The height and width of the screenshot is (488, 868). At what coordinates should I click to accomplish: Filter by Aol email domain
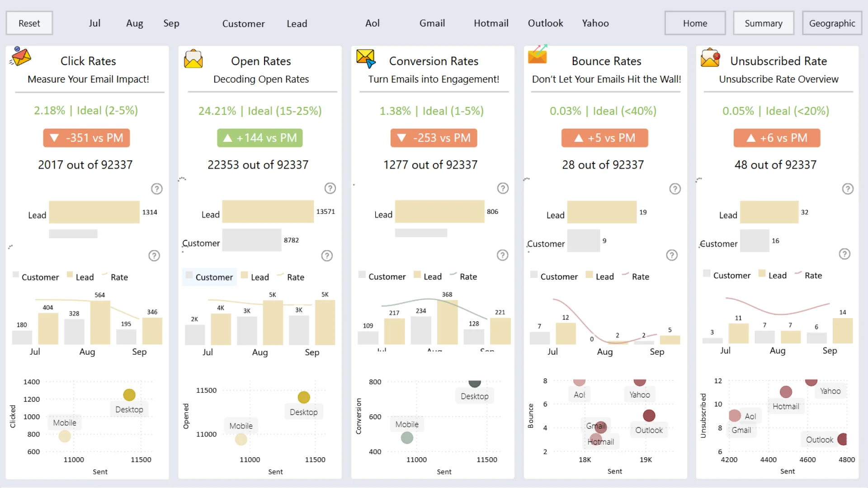click(373, 23)
